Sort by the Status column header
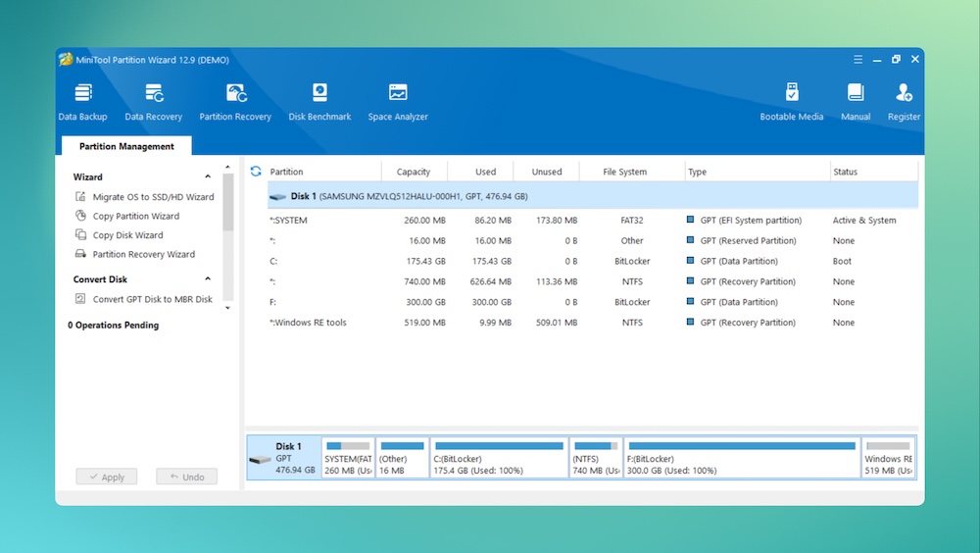980x553 pixels. click(x=874, y=172)
